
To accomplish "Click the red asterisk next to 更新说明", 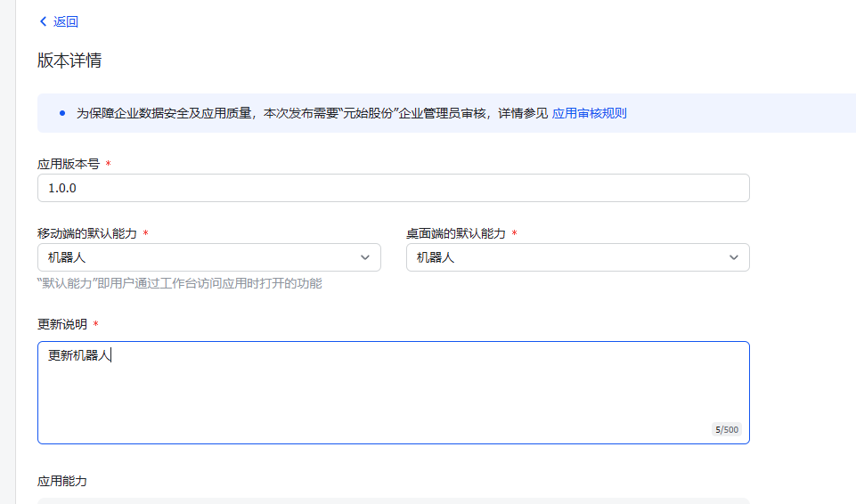I will 95,324.
